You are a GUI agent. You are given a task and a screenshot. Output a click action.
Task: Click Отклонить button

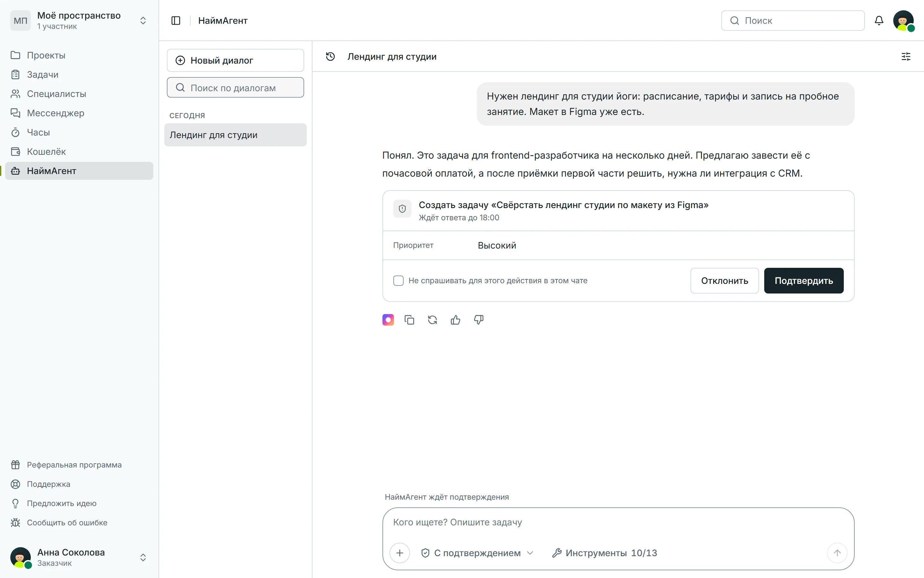click(x=724, y=281)
